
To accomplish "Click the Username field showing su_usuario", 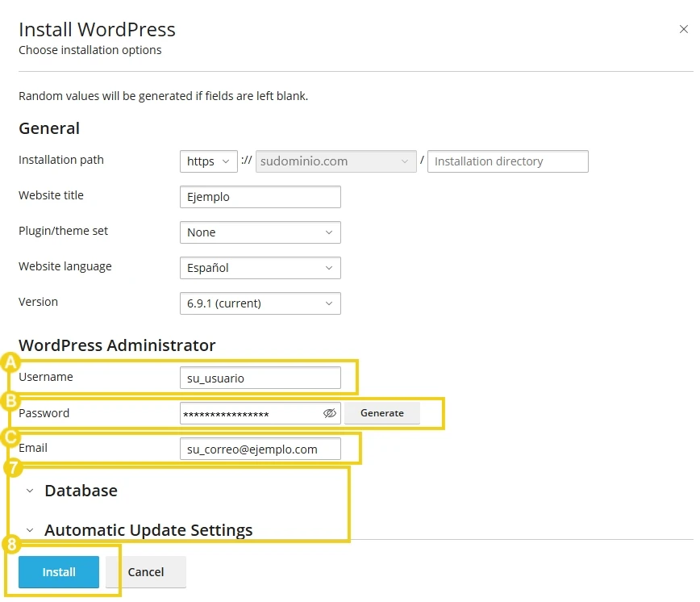I will tap(260, 377).
